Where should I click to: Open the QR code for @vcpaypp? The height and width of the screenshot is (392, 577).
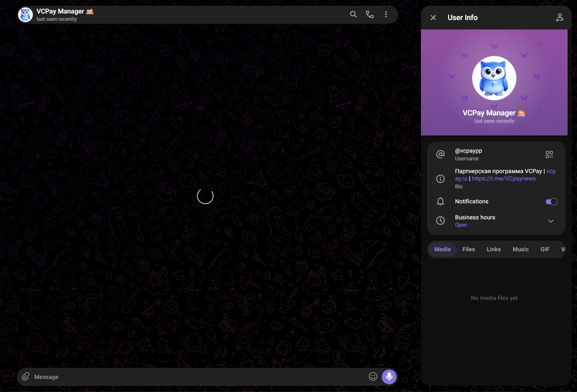pyautogui.click(x=549, y=154)
